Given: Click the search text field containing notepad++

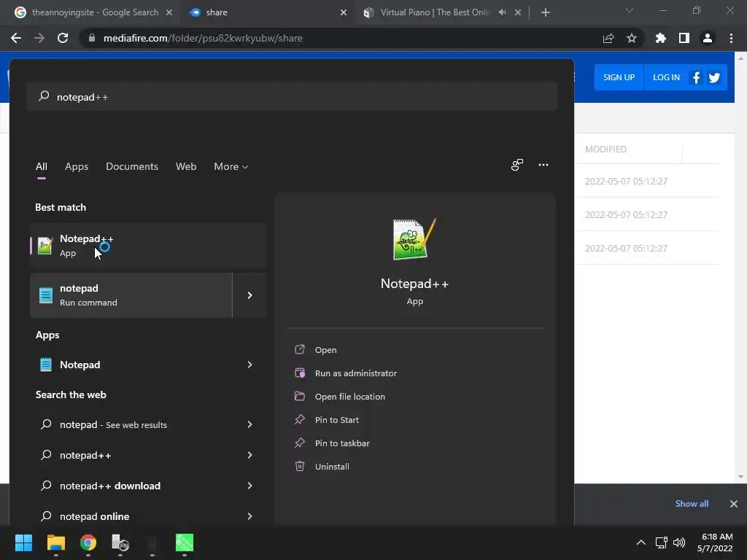Looking at the screenshot, I should (x=292, y=97).
